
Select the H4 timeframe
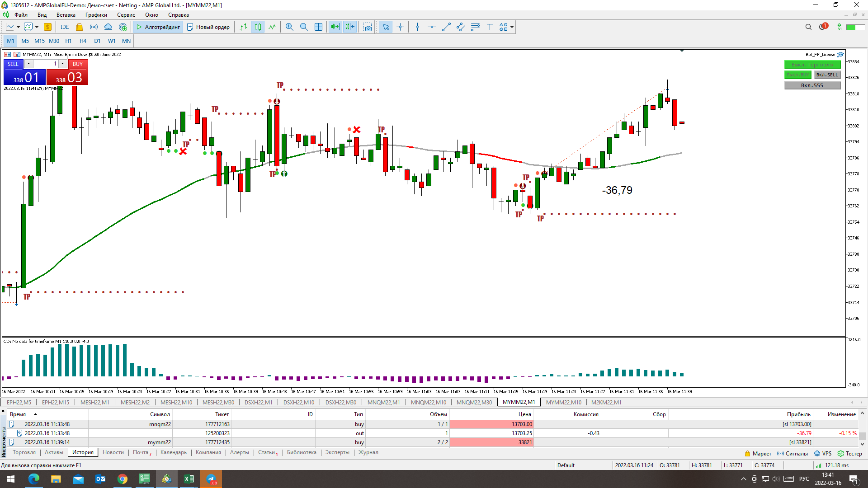pos(83,41)
